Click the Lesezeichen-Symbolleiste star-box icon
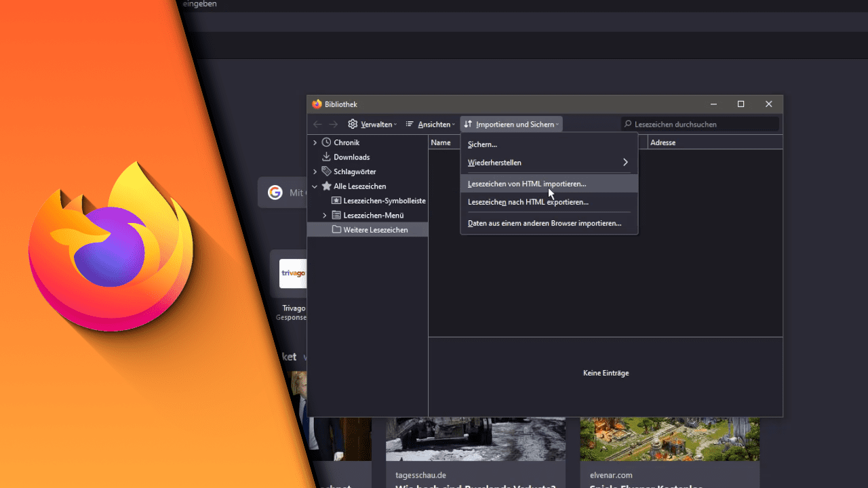This screenshot has width=868, height=488. click(x=336, y=201)
